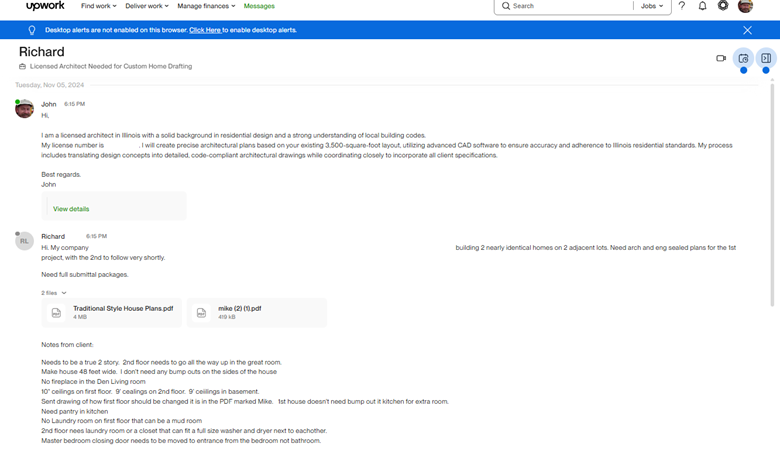Go to the Messages tab

click(259, 6)
